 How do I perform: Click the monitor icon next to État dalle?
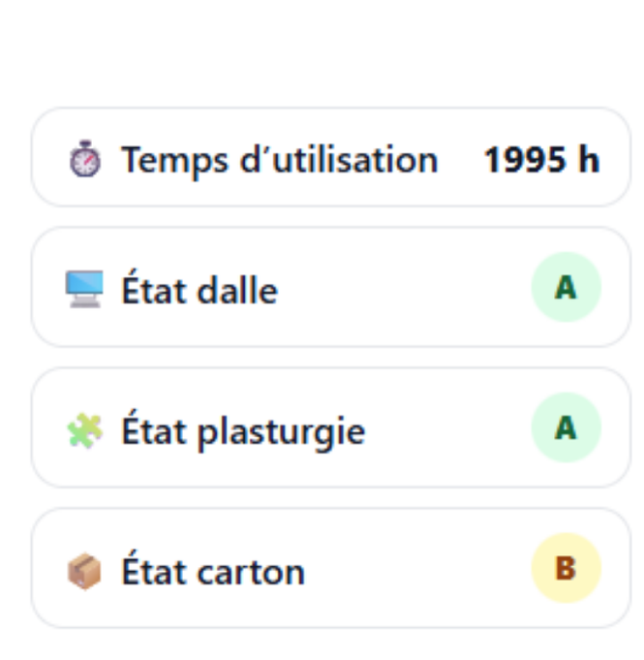[84, 289]
